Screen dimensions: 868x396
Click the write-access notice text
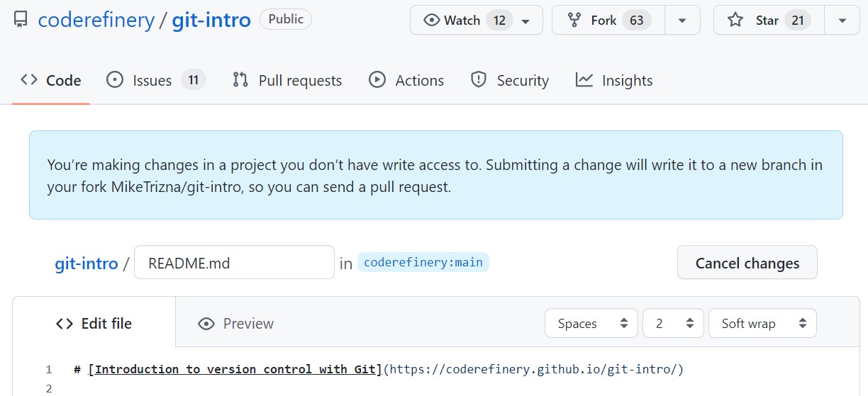coord(435,176)
